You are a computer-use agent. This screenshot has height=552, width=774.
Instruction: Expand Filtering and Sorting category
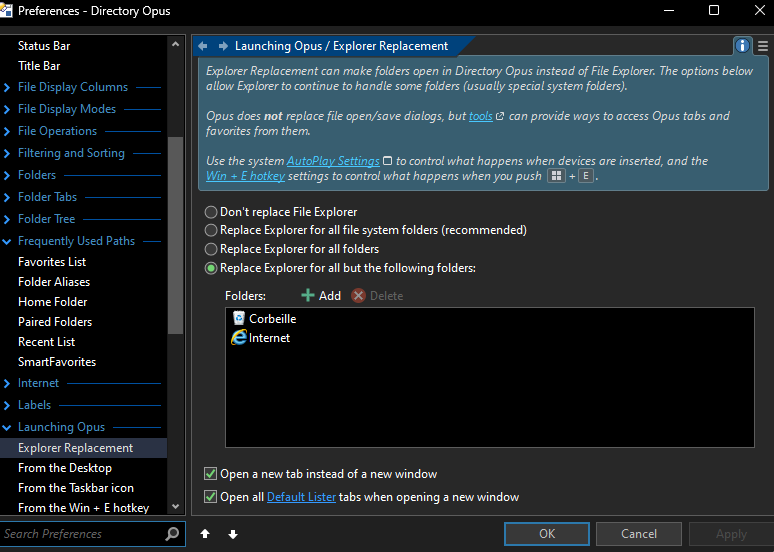pos(7,154)
